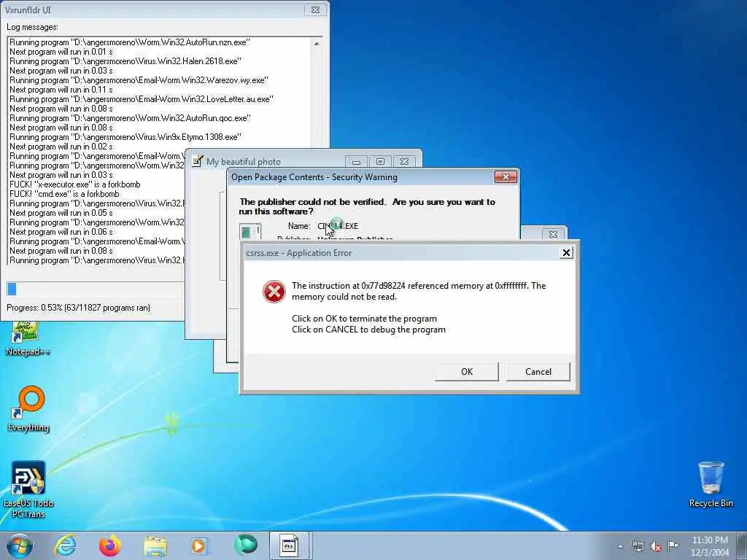The image size is (747, 560).
Task: Click the CIN14.EXE name in Security Warning
Action: click(x=338, y=226)
